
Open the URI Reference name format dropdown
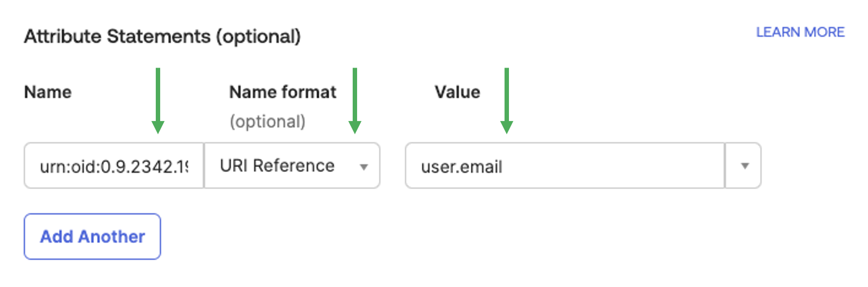tap(292, 166)
